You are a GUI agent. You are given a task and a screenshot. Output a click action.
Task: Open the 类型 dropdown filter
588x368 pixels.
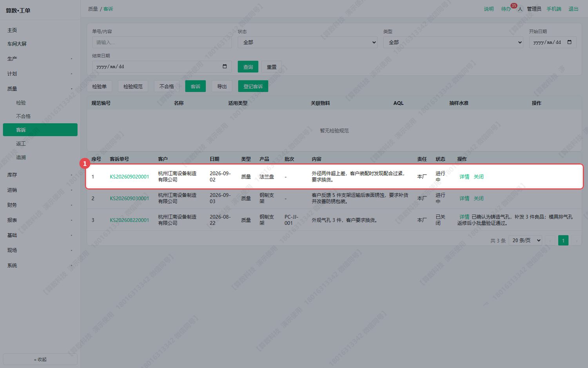click(453, 42)
